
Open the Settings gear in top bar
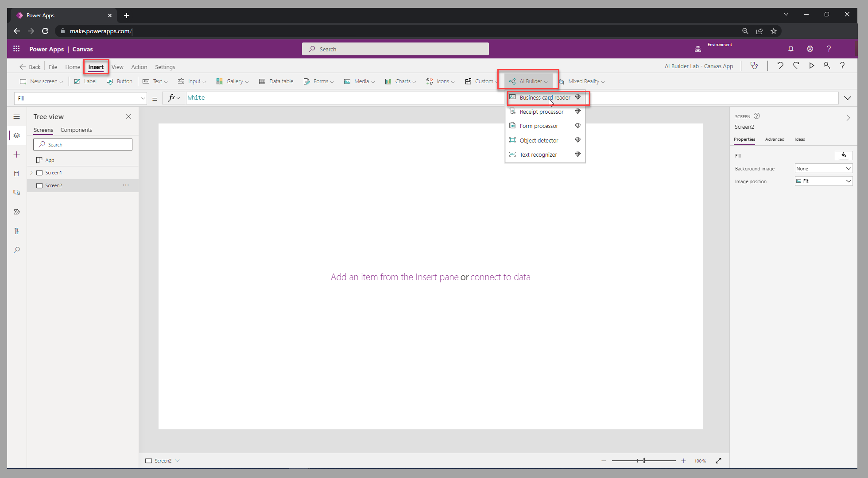click(810, 49)
